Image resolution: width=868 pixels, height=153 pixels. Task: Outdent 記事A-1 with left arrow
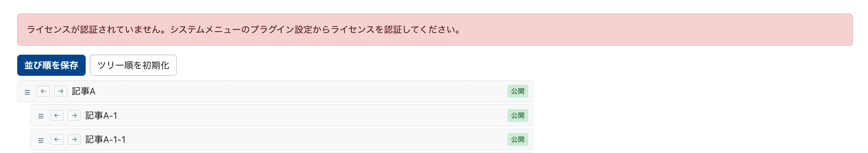click(57, 115)
